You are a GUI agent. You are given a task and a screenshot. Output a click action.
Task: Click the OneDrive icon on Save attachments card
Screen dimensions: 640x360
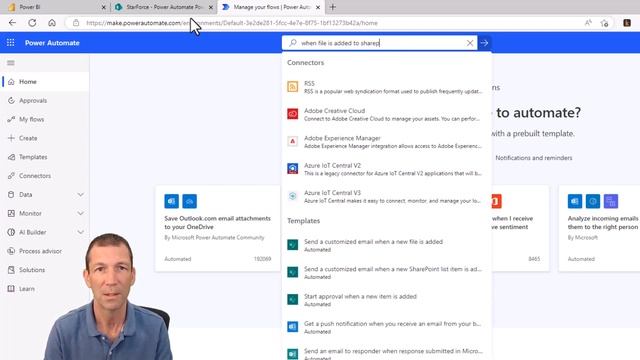point(189,201)
